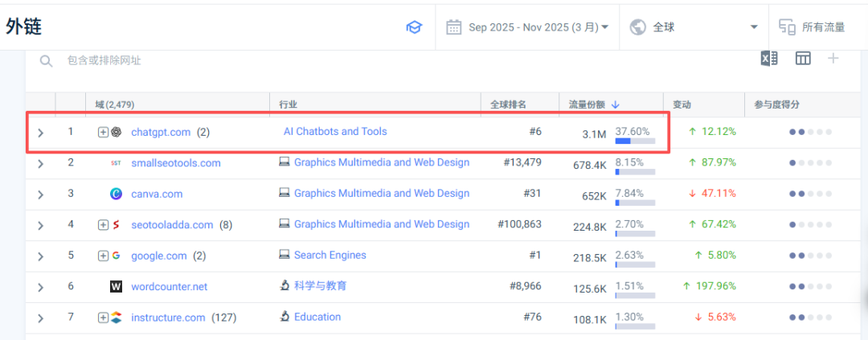This screenshot has width=868, height=340.
Task: Open the smallseotools.com domain link
Action: click(x=176, y=163)
